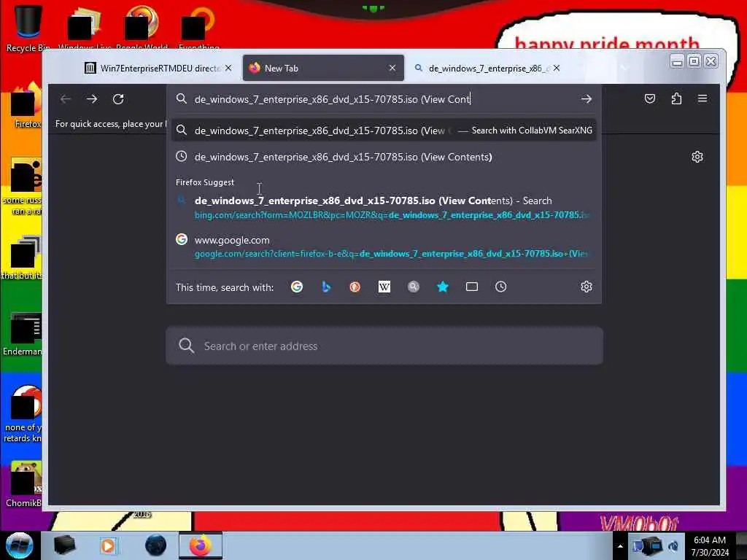Open the Save to Pocket button

point(650,99)
